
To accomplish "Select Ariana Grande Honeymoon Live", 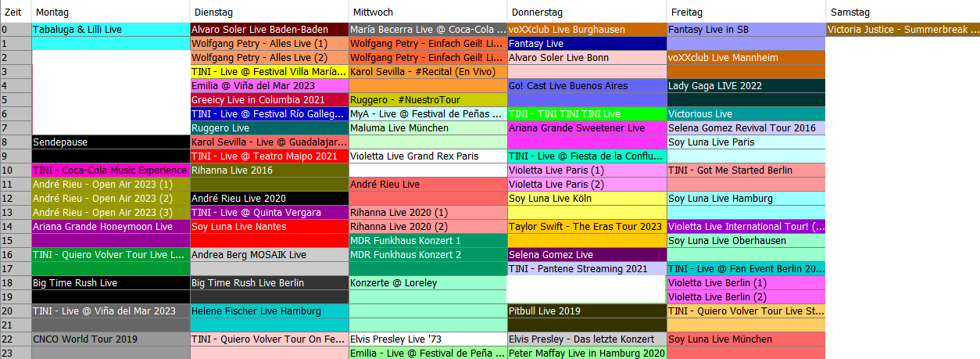I will pos(110,227).
